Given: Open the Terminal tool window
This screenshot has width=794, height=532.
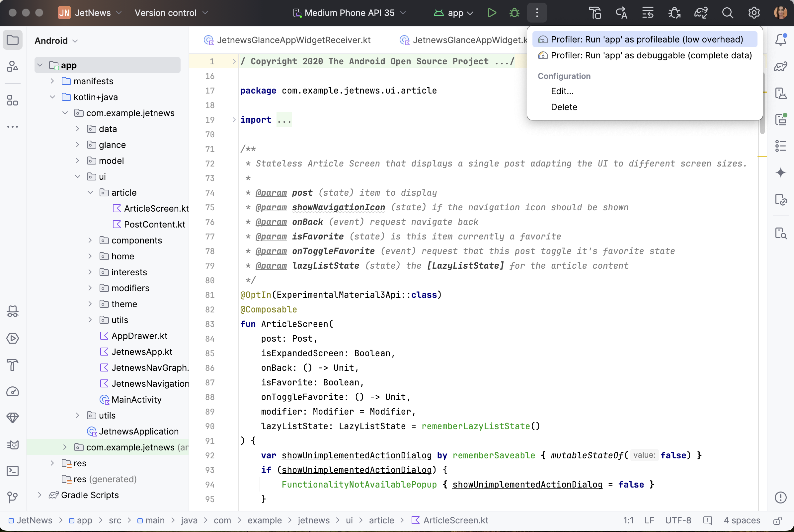Looking at the screenshot, I should coord(13,471).
